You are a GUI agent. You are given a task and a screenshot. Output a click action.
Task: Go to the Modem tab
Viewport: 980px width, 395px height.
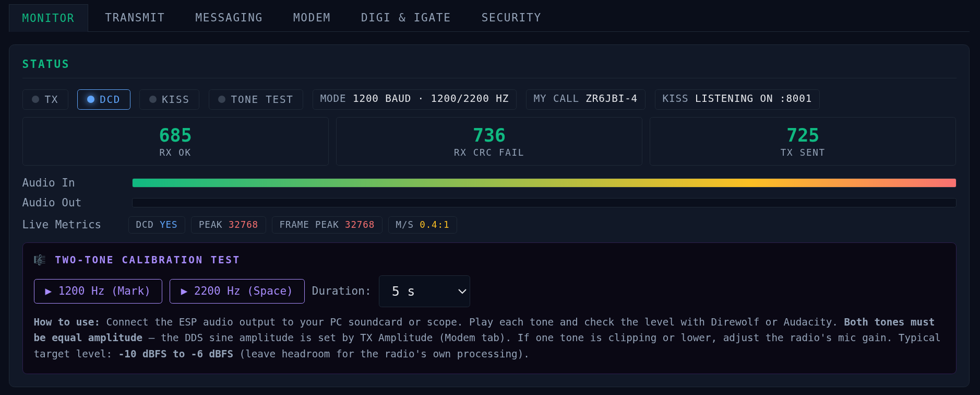click(x=312, y=18)
